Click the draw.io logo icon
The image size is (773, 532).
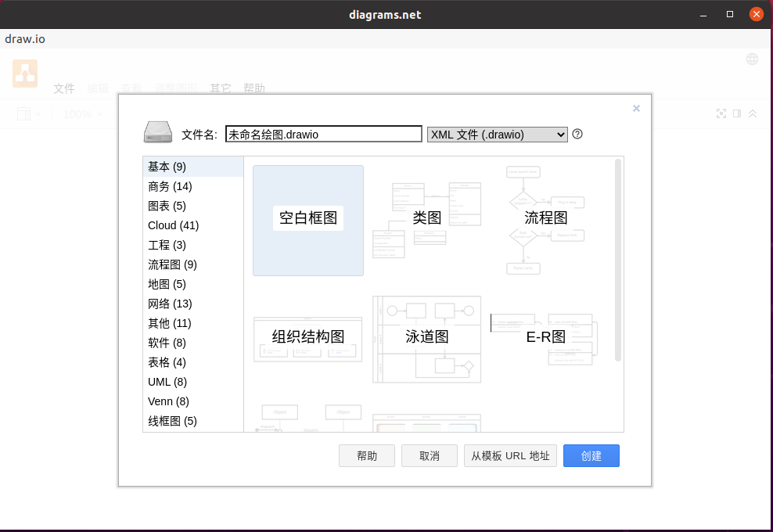(25, 74)
